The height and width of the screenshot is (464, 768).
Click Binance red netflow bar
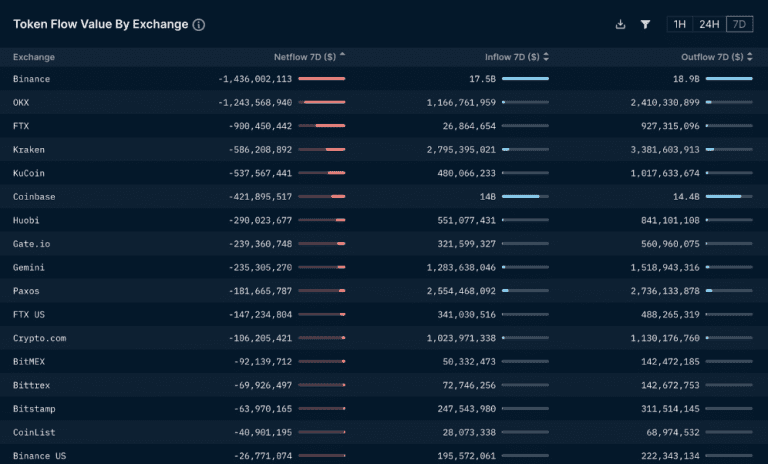click(x=322, y=78)
